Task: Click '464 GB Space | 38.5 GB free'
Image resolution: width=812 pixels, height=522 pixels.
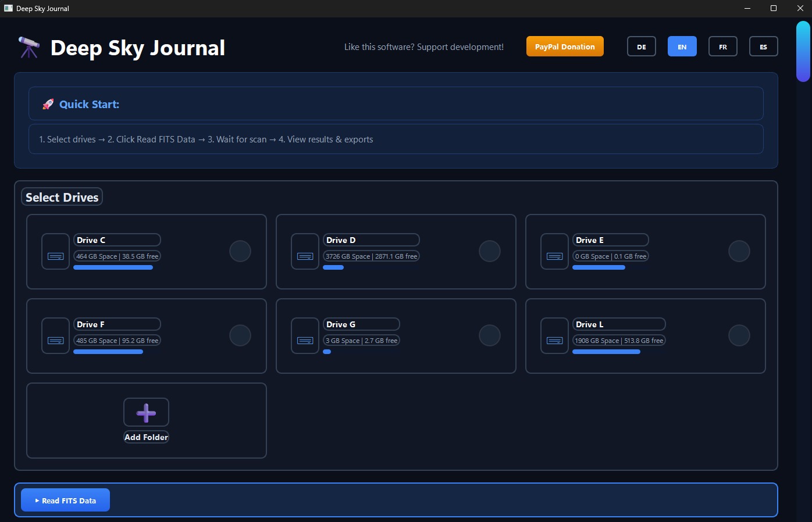Action: 117,256
